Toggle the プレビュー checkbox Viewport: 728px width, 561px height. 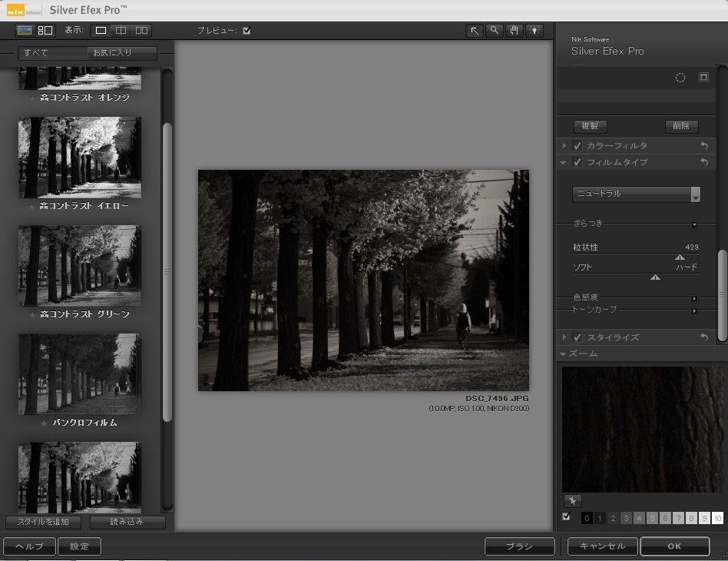(247, 31)
